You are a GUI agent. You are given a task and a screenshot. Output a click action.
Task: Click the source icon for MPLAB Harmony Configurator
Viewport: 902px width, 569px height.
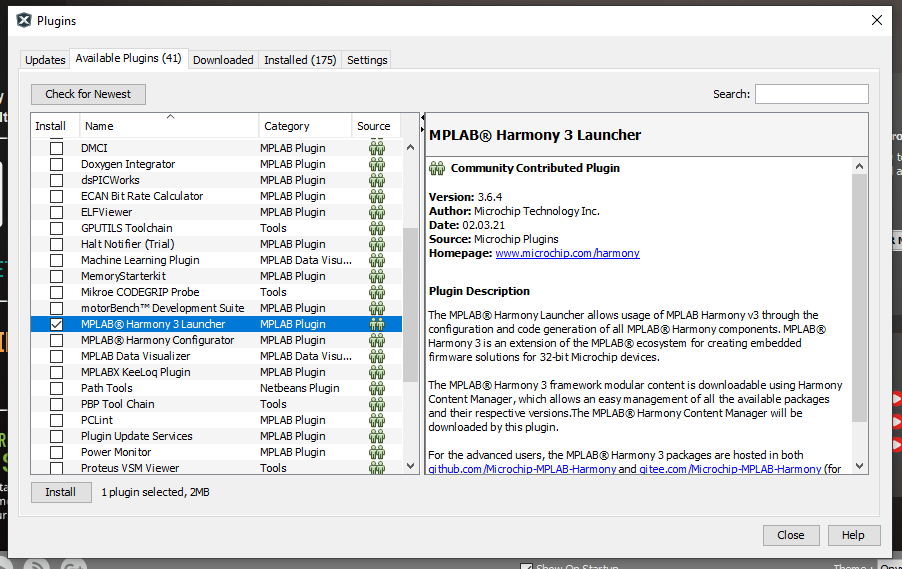tap(377, 341)
